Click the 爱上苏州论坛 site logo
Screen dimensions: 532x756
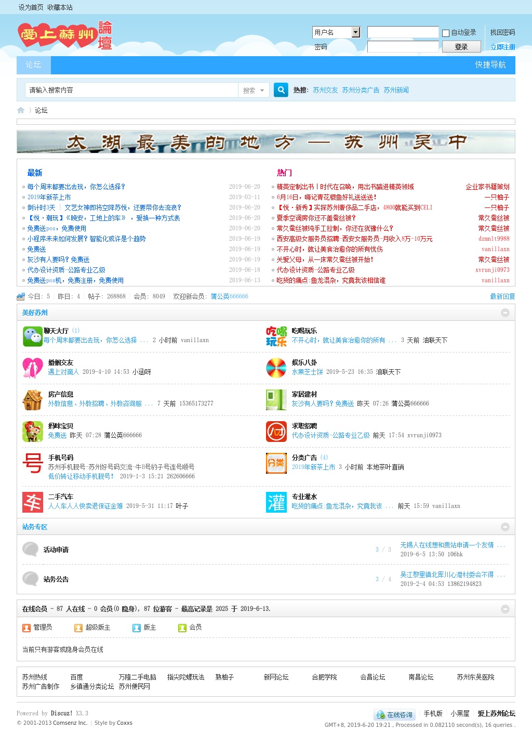(x=65, y=35)
